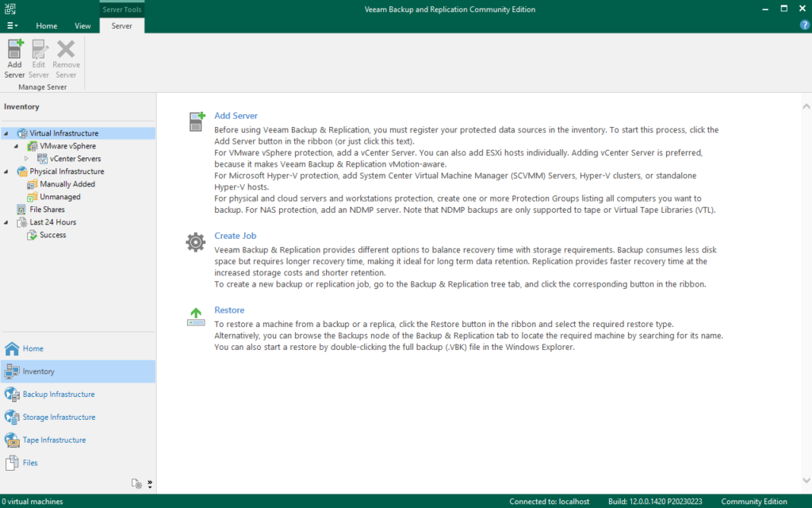This screenshot has width=812, height=508.
Task: Collapse the Physical Infrastructure tree node
Action: click(6, 171)
